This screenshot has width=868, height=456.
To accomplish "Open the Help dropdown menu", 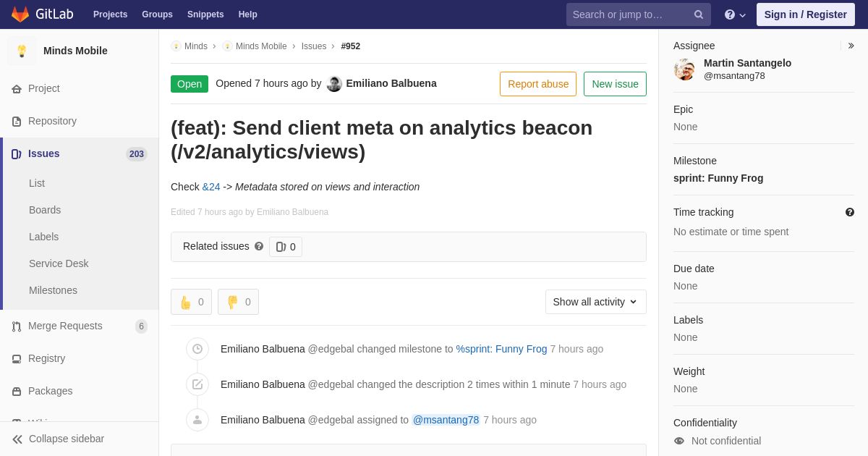I will [x=735, y=14].
